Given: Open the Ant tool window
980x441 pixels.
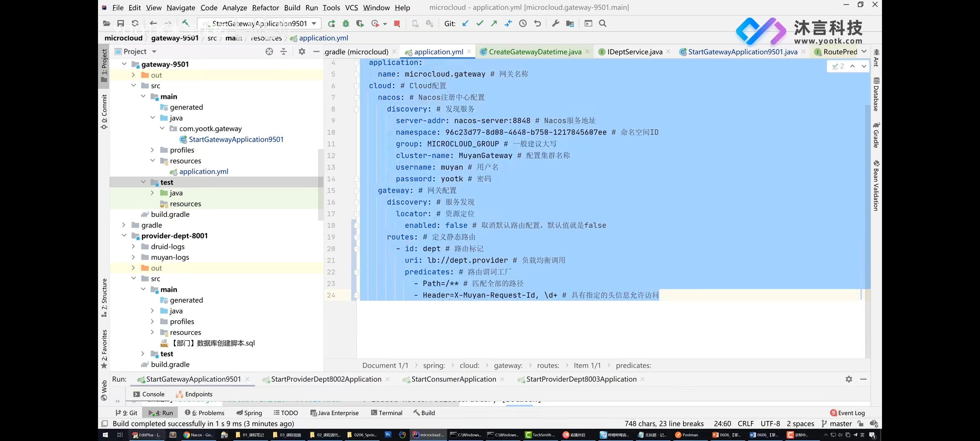Looking at the screenshot, I should [x=876, y=58].
